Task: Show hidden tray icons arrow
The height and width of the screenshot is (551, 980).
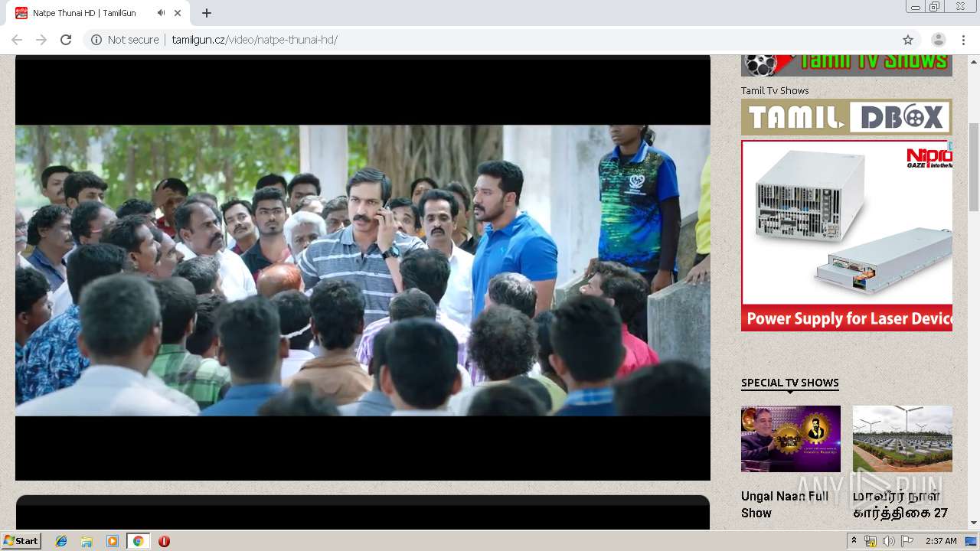Action: [854, 541]
